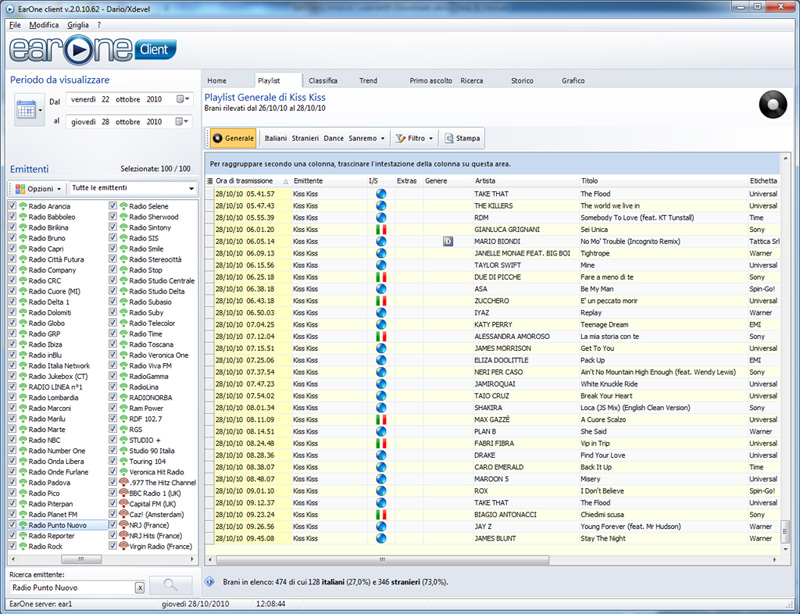Toggle the Veronica Hit Radio checkbox
This screenshot has width=800, height=614.
point(113,472)
